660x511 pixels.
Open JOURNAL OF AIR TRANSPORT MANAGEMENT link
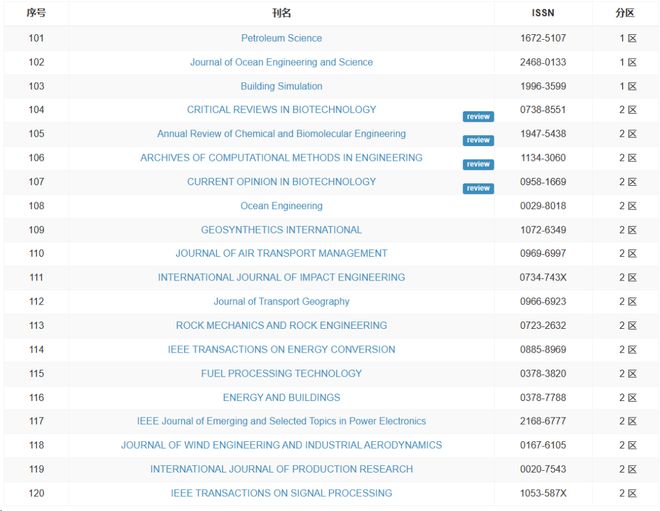[x=281, y=254]
